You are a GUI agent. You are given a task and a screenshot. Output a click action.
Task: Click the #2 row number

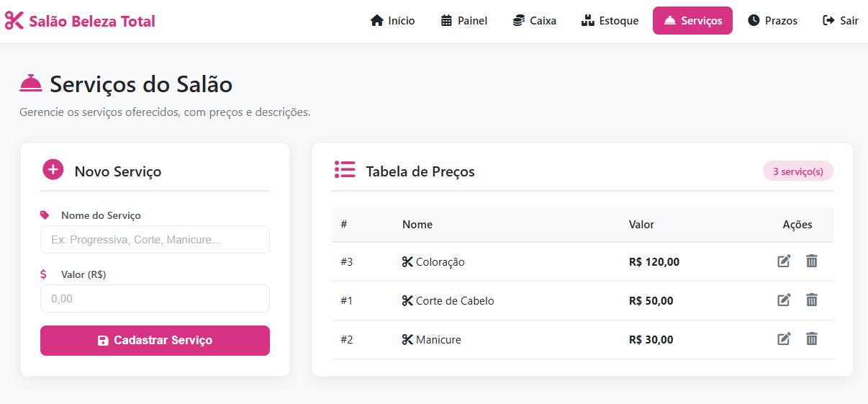coord(347,340)
